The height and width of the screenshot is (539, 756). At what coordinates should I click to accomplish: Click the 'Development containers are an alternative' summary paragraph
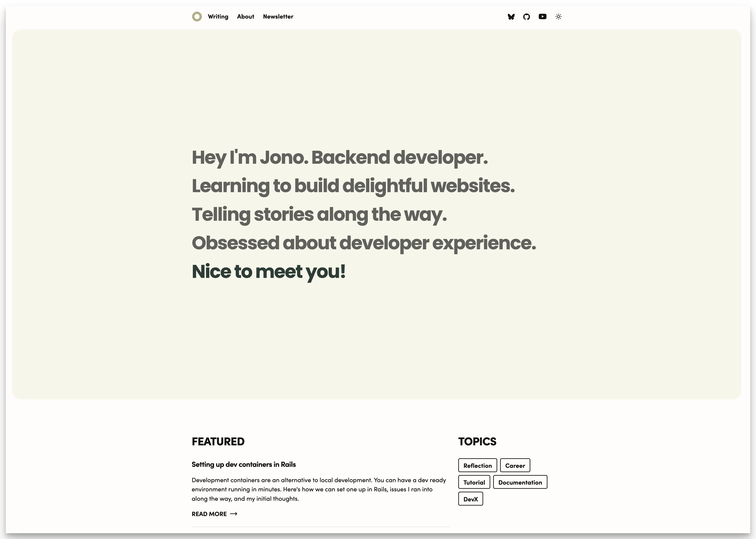click(x=319, y=489)
